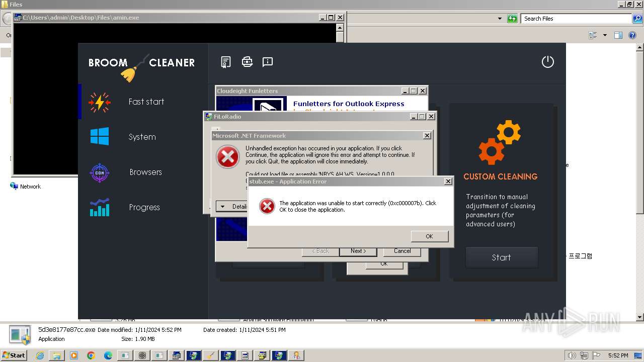Click the volume icon in system tray

point(571,355)
